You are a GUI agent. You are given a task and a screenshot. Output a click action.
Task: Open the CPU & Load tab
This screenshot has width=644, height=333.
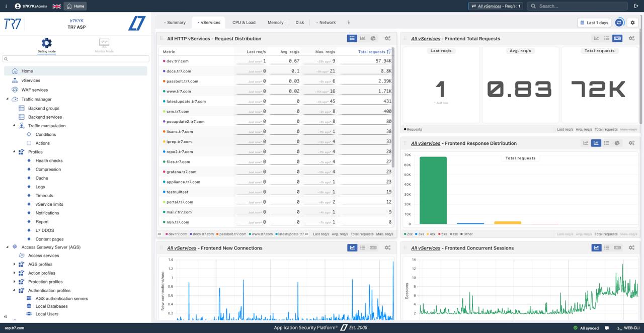244,23
